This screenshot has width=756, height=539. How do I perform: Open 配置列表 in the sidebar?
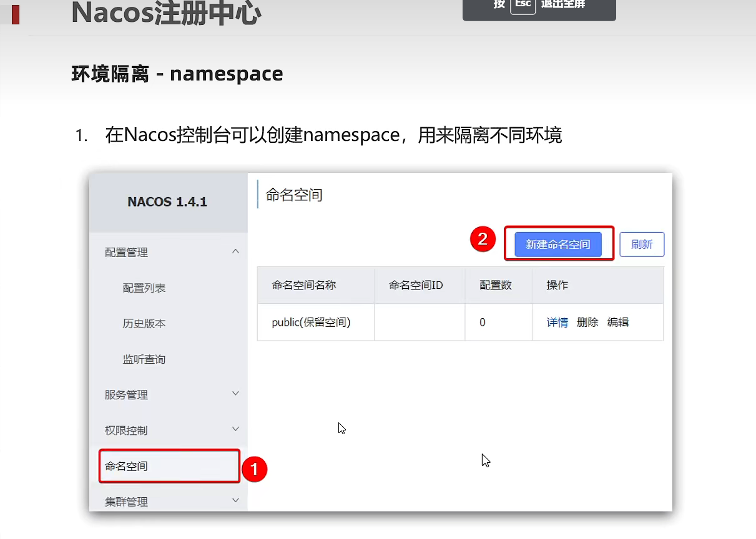(144, 288)
